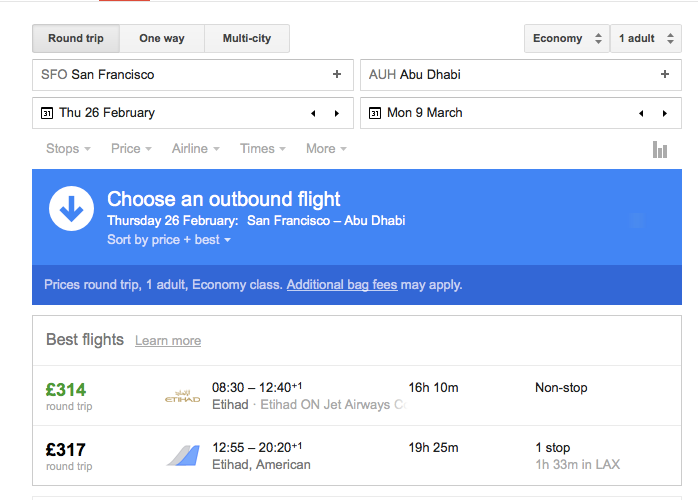Select the Round trip option

point(76,39)
